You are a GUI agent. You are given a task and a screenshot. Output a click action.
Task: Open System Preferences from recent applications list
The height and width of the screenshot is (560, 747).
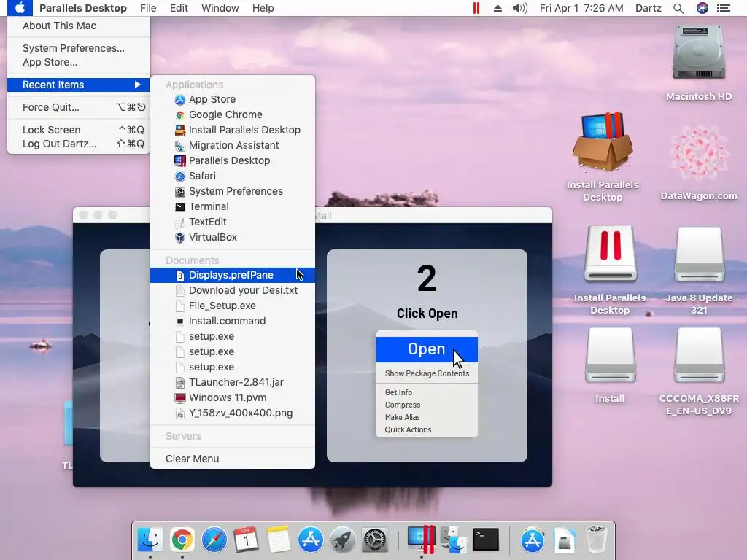click(233, 191)
